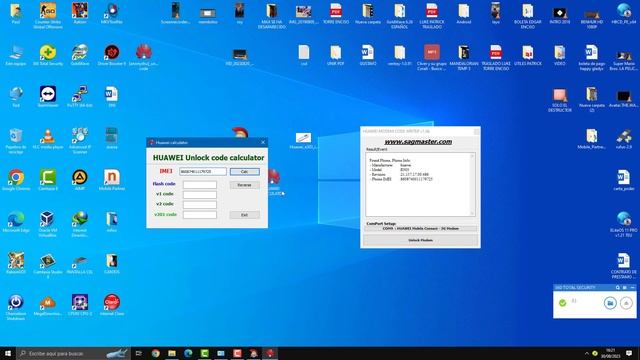Image resolution: width=640 pixels, height=360 pixels.
Task: Click the Exit button in Huawei calculator
Action: (x=244, y=215)
